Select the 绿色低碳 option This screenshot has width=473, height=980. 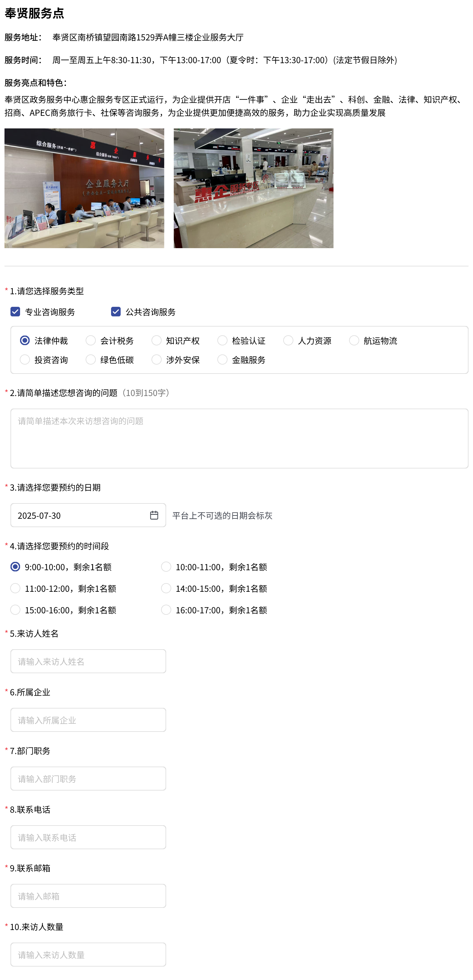click(x=91, y=359)
